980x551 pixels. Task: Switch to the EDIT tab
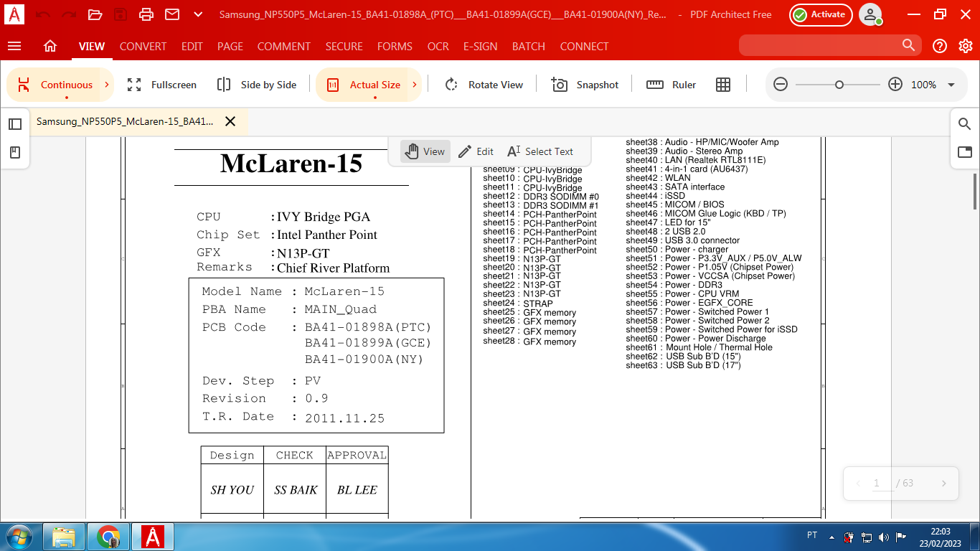192,46
